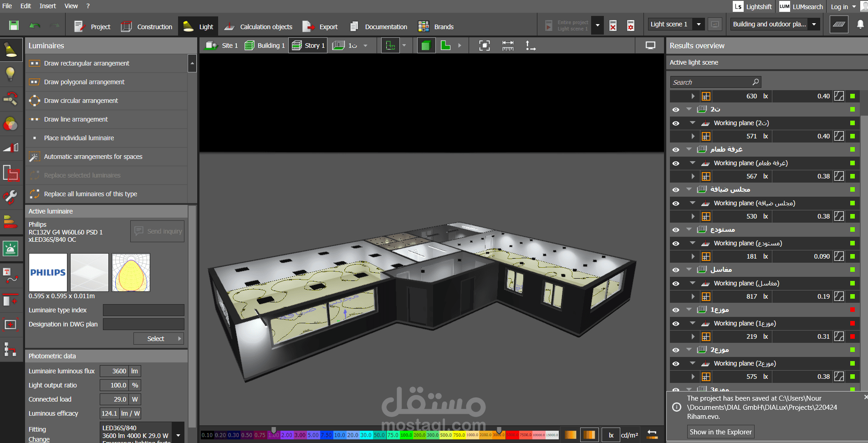Click the Replace all luminaires icon
868x443 pixels.
coord(35,194)
